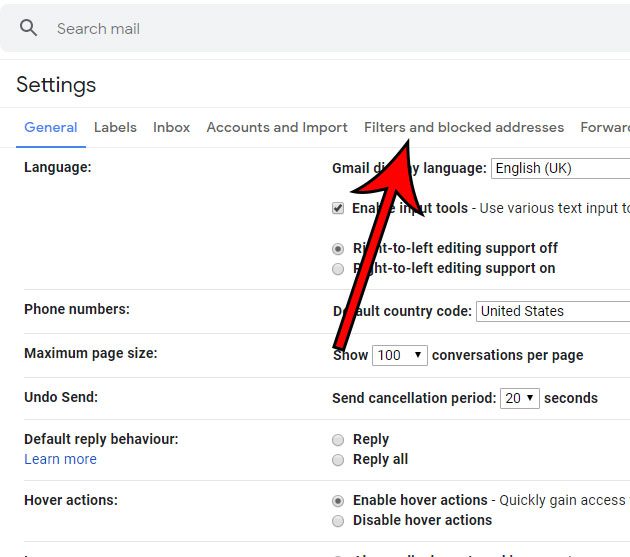Screen dimensions: 630x557
Task: Open Default country code dropdown
Action: click(x=553, y=311)
